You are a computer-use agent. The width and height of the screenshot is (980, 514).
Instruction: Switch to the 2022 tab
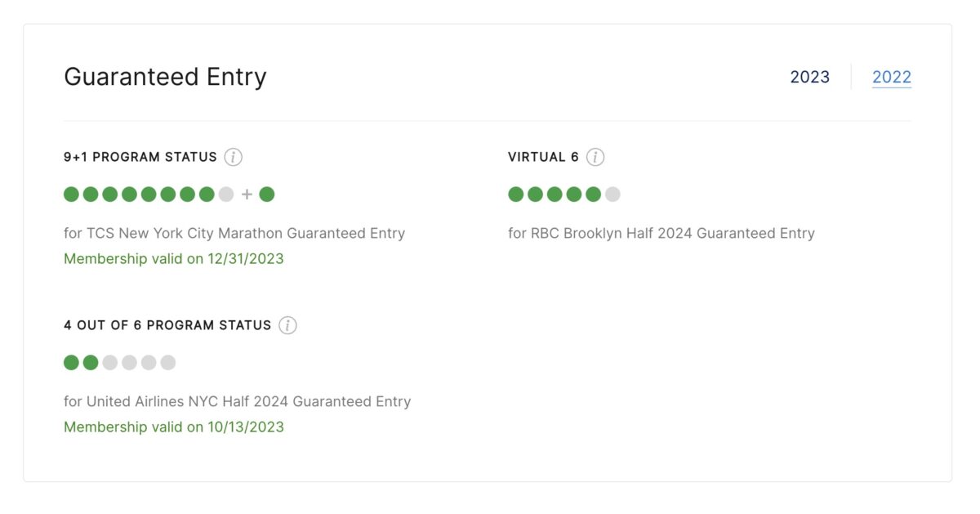[891, 77]
